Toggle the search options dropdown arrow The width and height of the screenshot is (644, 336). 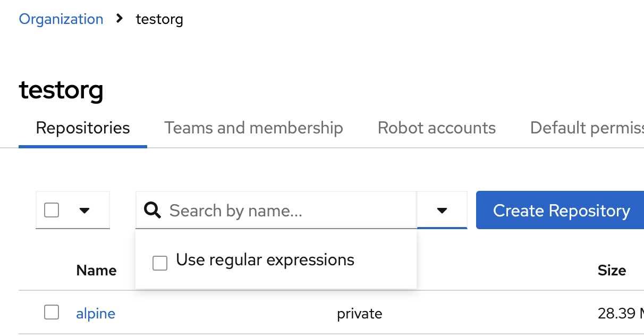[442, 211]
